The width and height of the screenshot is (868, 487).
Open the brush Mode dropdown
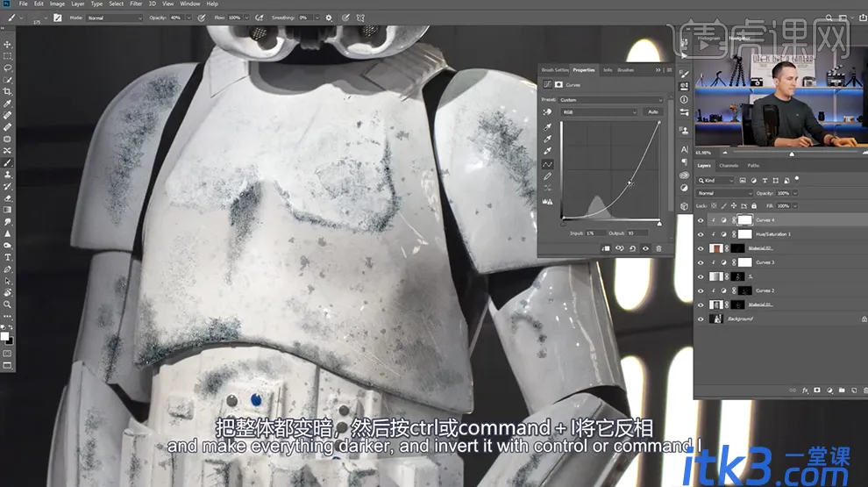(x=115, y=18)
